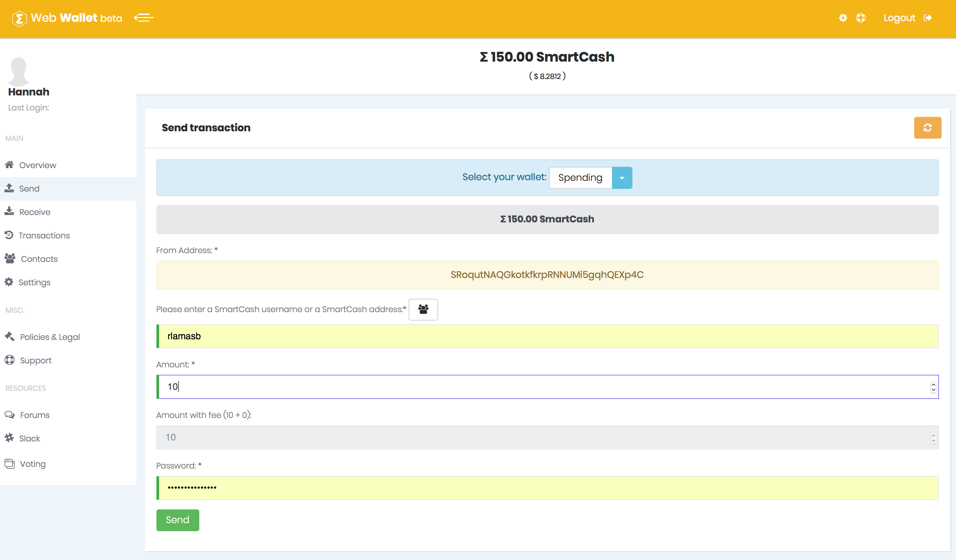Click the ($ 8.2812) dollar value
Viewport: 956px width, 560px height.
(x=547, y=76)
